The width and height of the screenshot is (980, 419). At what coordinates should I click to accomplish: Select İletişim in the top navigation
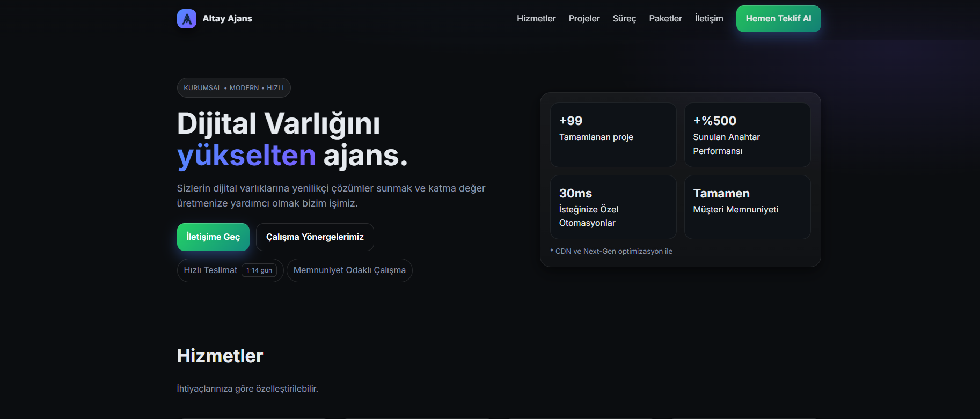tap(708, 19)
